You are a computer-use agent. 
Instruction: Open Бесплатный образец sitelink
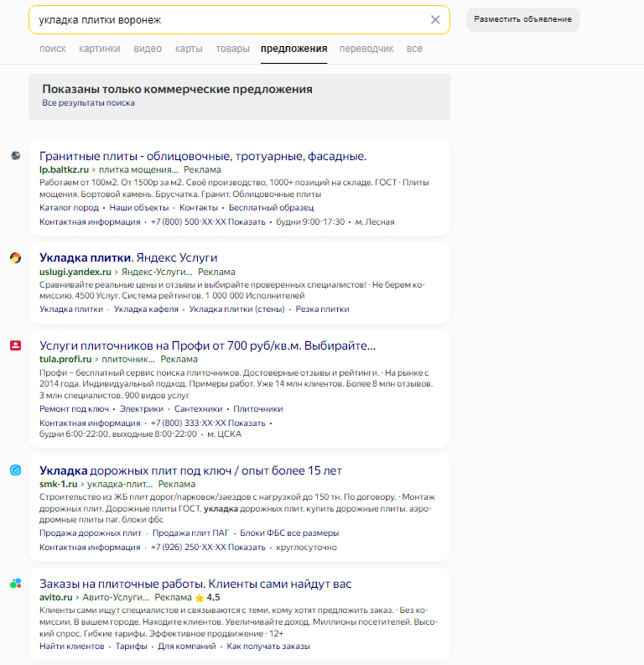271,208
